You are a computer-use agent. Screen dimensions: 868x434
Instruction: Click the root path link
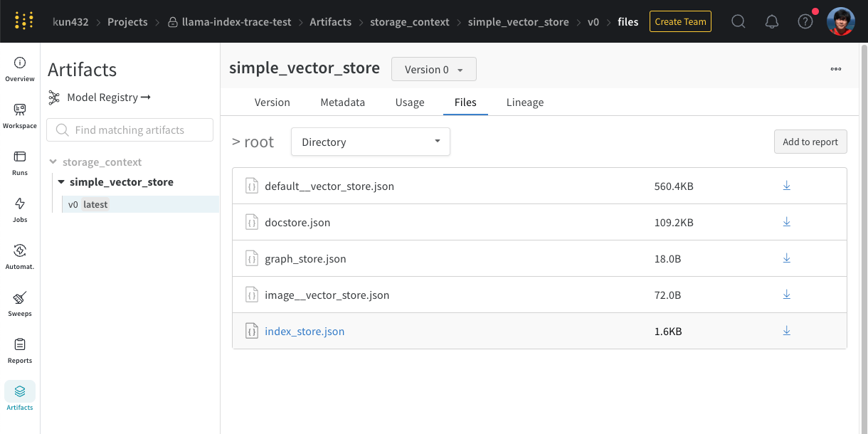(259, 142)
